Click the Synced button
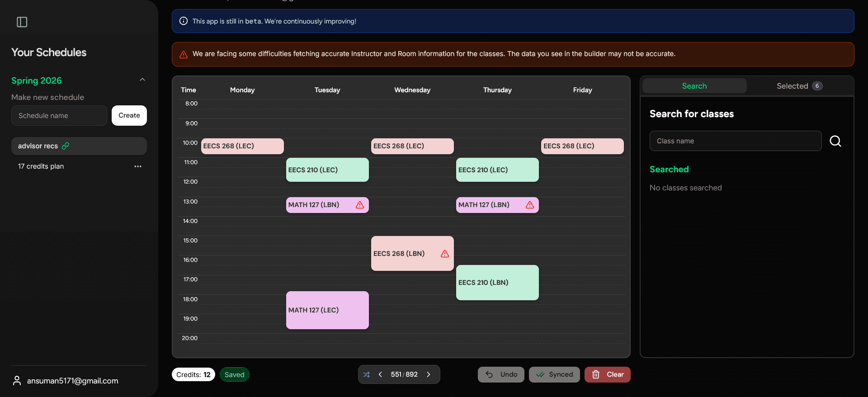 (554, 374)
